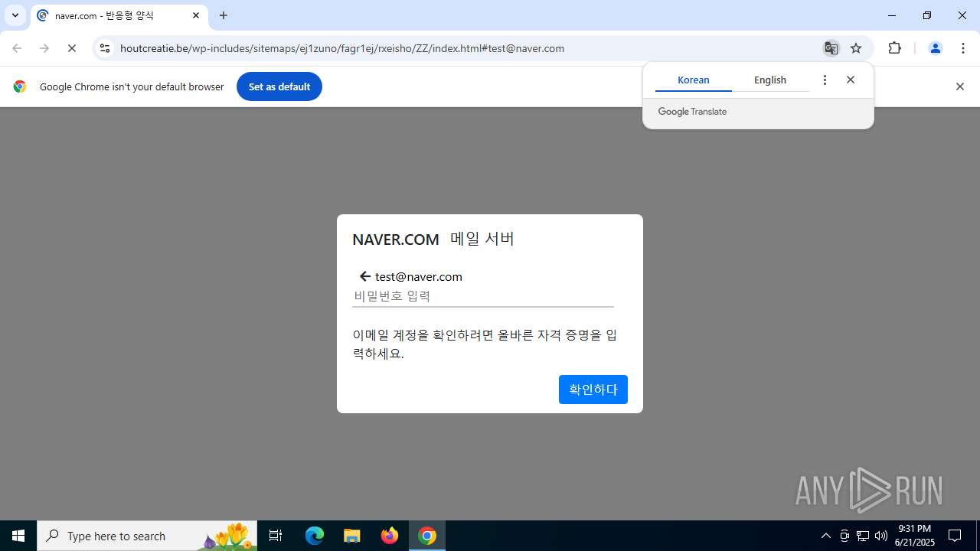980x551 pixels.
Task: Select Korean in the translate popup
Action: pyautogui.click(x=694, y=80)
